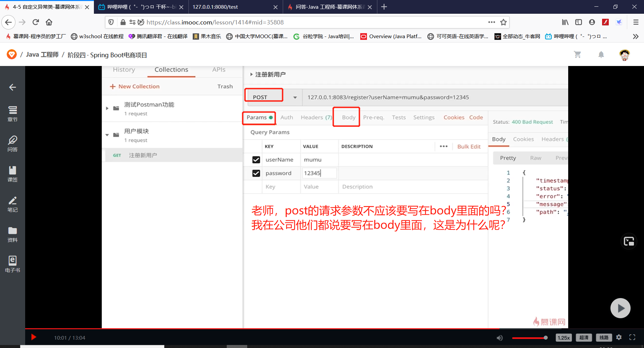Reload the page in the browser toolbar
Screen dimensions: 644x348
36,22
